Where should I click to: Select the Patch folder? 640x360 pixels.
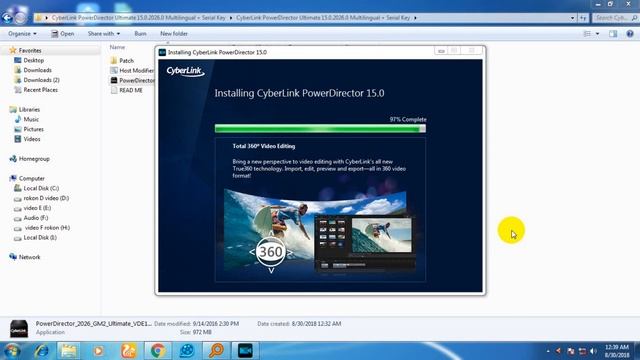(x=122, y=60)
